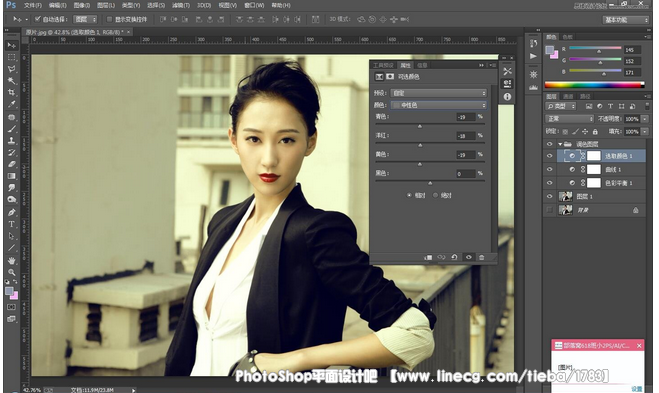The width and height of the screenshot is (659, 393).
Task: Toggle Quick Mask mode in the toolbox
Action: pyautogui.click(x=11, y=307)
